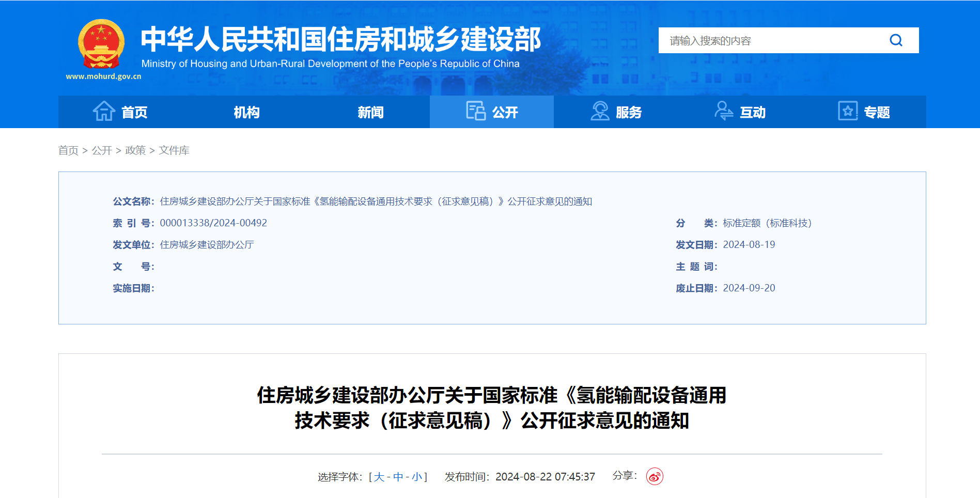The height and width of the screenshot is (498, 980).
Task: Set font size to 大
Action: tap(379, 477)
